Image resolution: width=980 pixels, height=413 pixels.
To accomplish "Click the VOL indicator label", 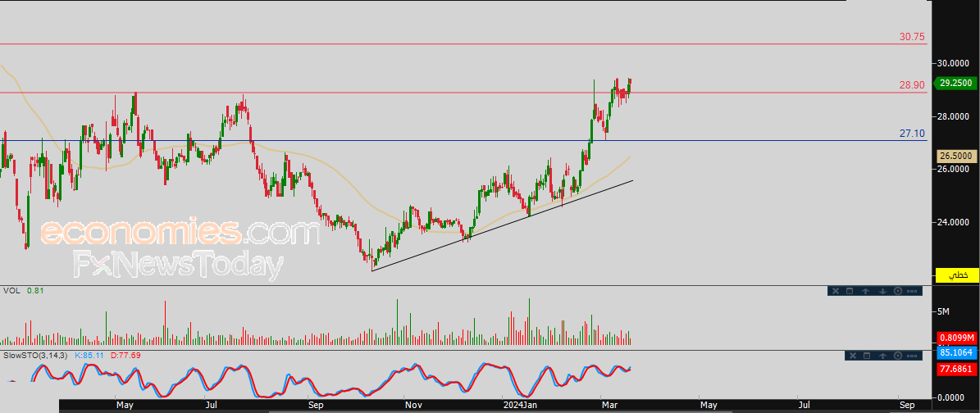I will pyautogui.click(x=11, y=291).
